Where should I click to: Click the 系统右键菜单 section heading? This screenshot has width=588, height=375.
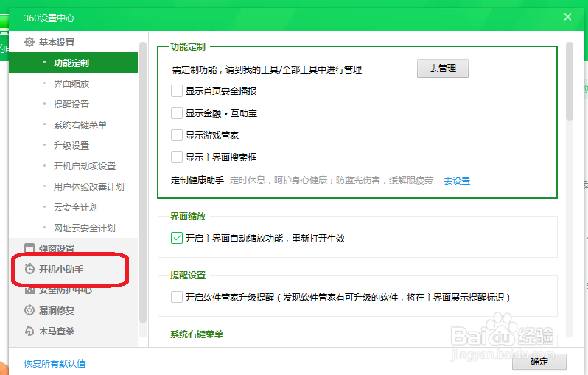click(x=197, y=334)
